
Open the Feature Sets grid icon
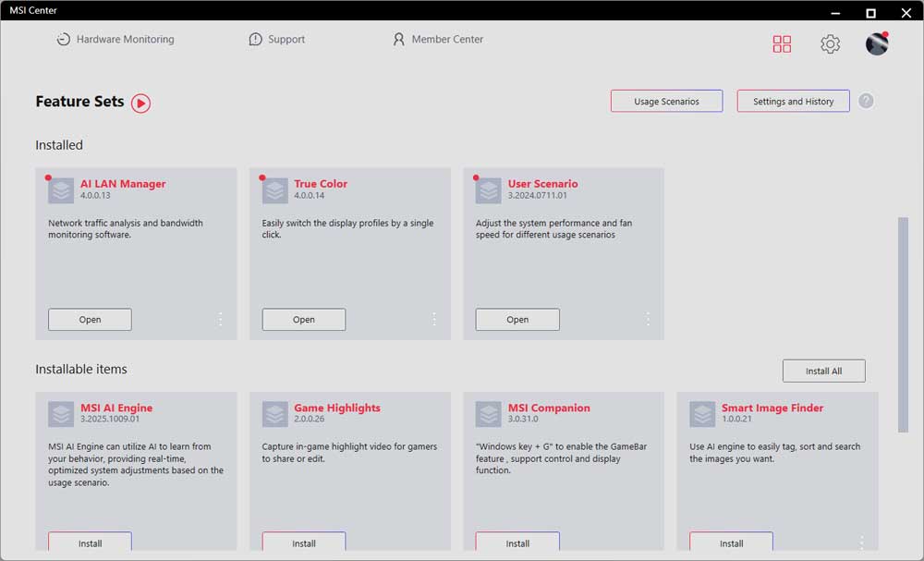782,43
